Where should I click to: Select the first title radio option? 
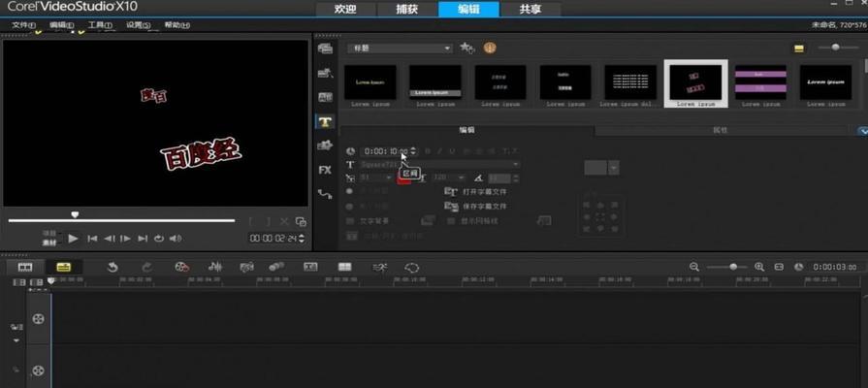click(x=349, y=191)
